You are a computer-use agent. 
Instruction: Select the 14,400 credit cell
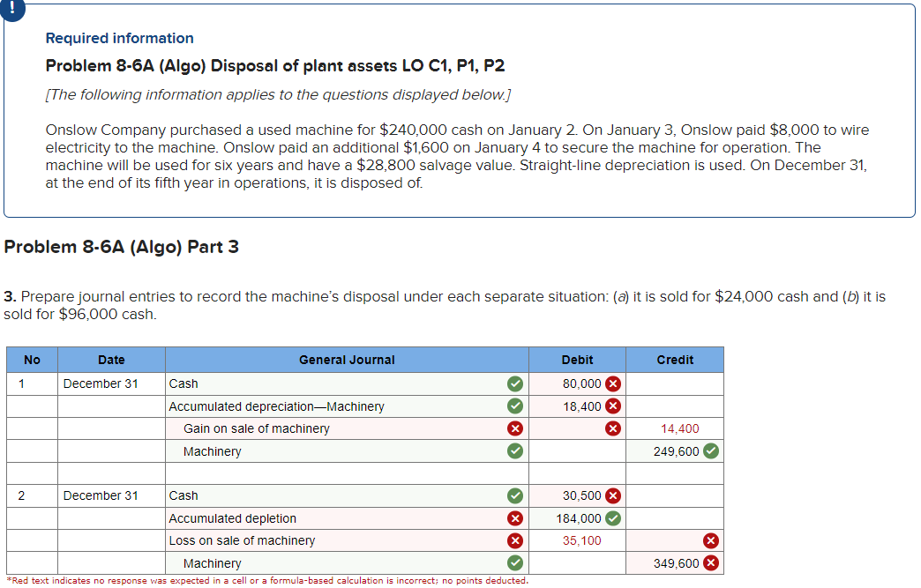[675, 428]
